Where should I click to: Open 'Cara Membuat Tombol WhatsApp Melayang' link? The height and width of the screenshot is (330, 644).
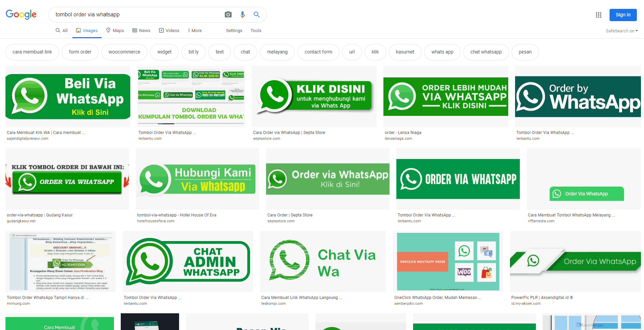[x=571, y=215]
